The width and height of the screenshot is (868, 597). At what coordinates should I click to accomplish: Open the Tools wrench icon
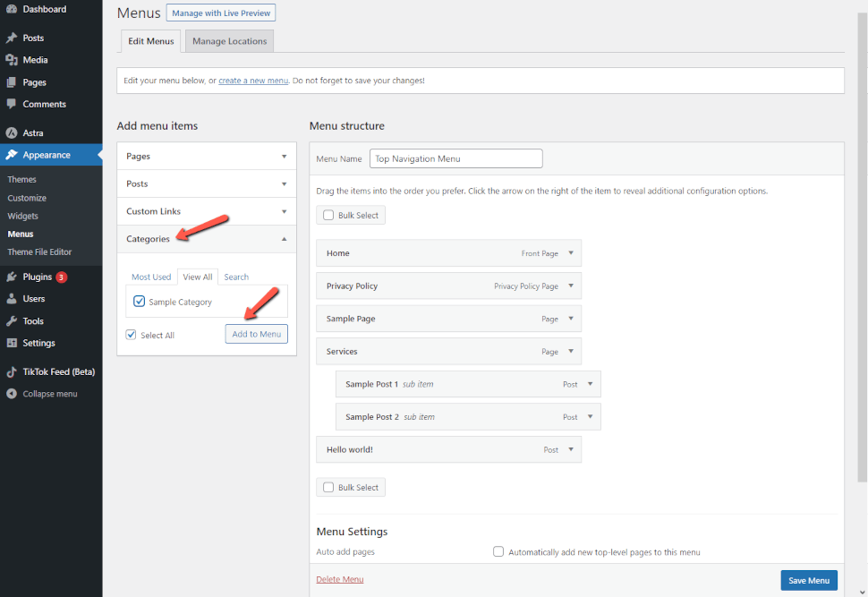(12, 321)
